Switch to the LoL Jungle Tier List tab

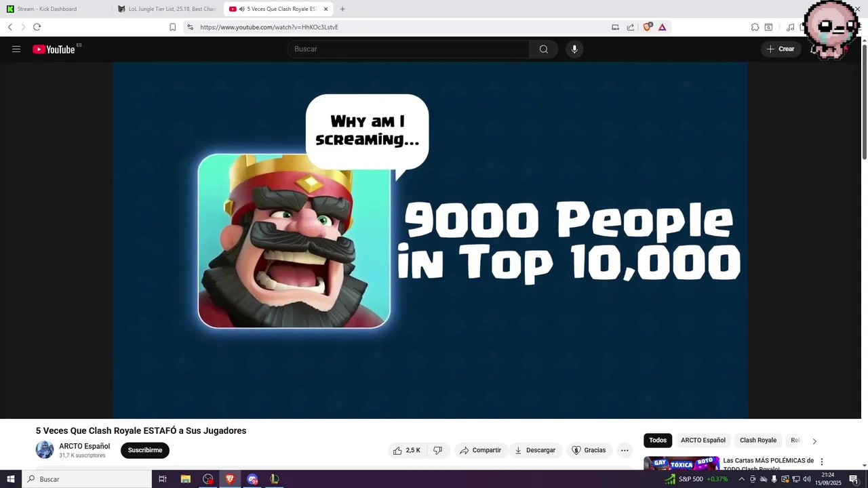point(167,9)
